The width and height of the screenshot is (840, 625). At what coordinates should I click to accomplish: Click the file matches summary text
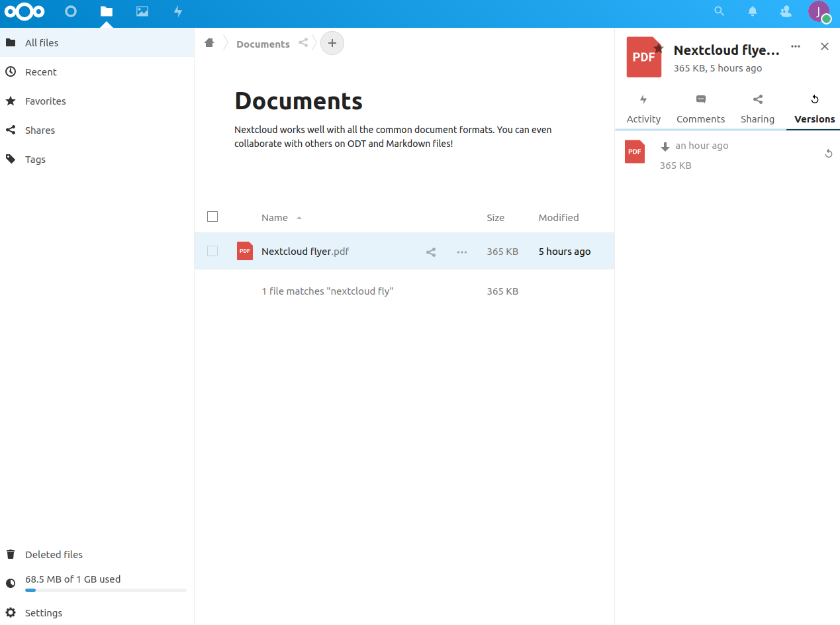coord(328,291)
